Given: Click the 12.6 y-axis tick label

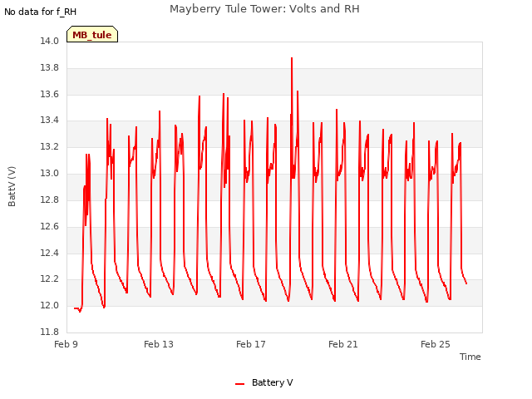Looking at the screenshot, I should point(50,226).
